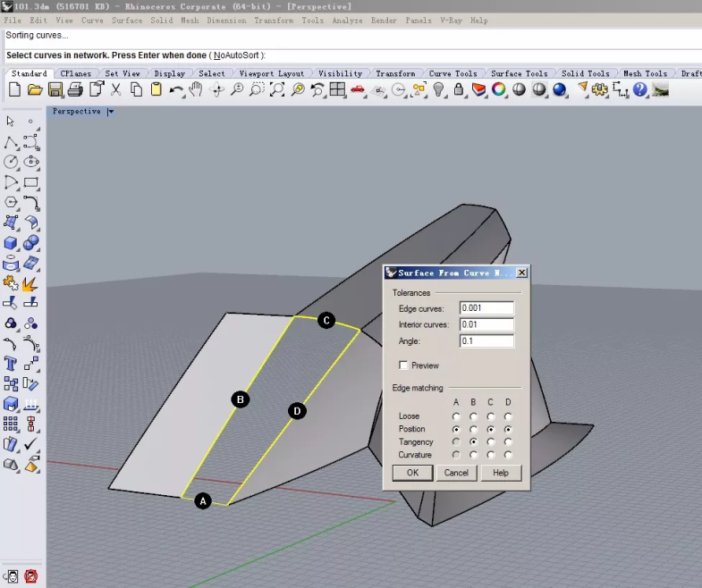Click the Save file icon in toolbar
Viewport: 702px width, 588px height.
coord(55,89)
